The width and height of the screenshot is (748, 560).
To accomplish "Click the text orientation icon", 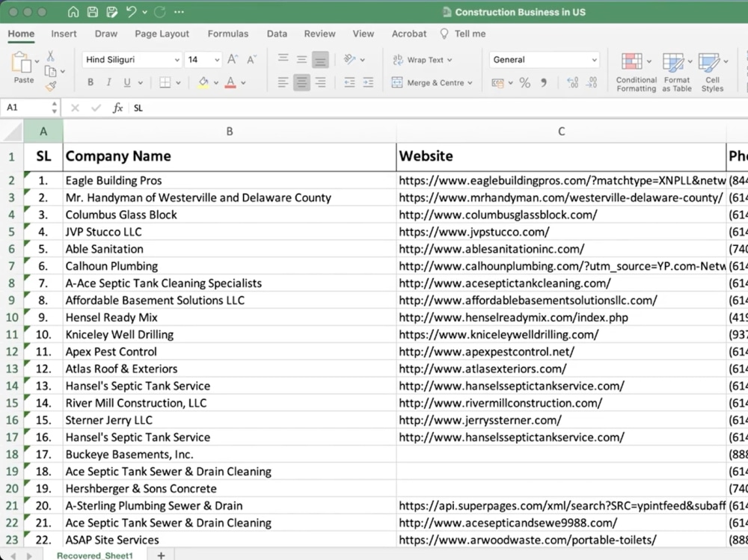I will point(349,59).
